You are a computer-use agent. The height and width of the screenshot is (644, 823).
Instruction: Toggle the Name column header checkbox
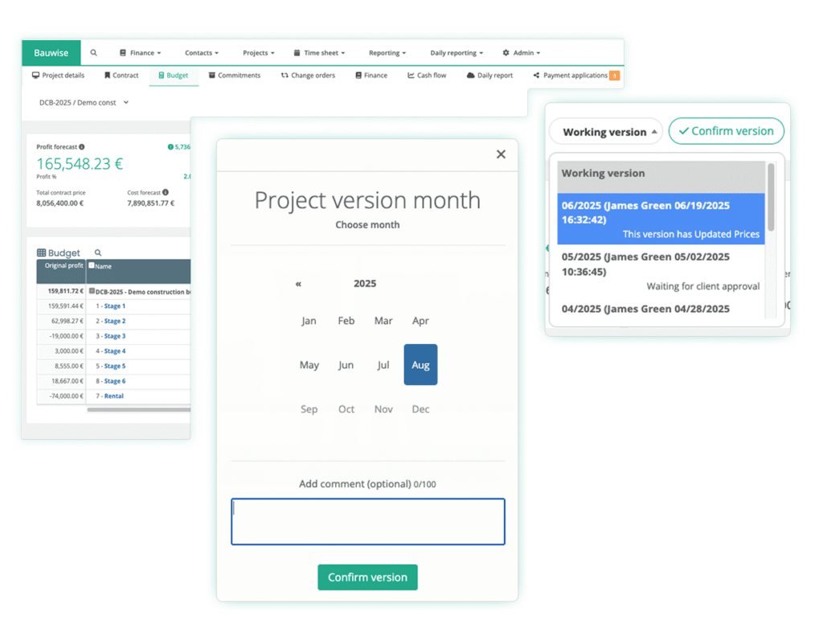[x=92, y=265]
